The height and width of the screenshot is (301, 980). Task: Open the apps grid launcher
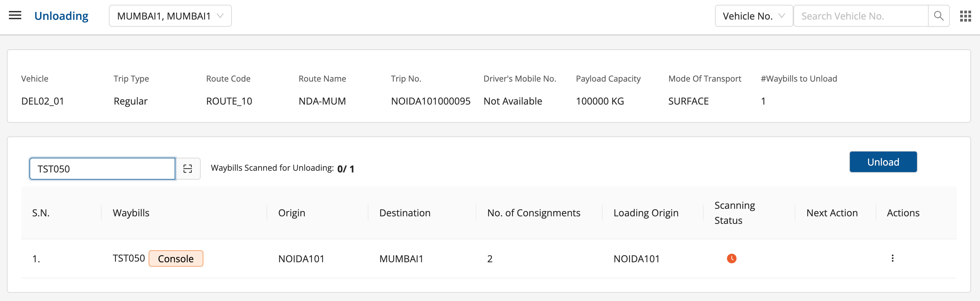click(965, 16)
